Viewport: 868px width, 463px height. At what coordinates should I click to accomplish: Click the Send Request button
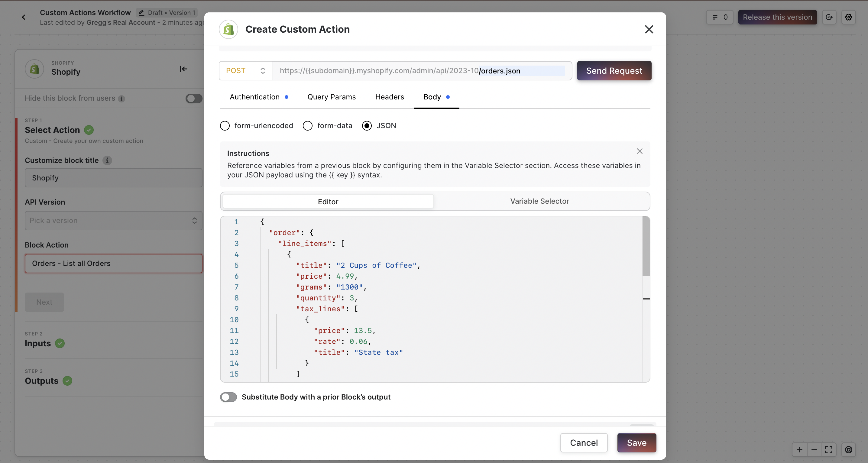614,71
